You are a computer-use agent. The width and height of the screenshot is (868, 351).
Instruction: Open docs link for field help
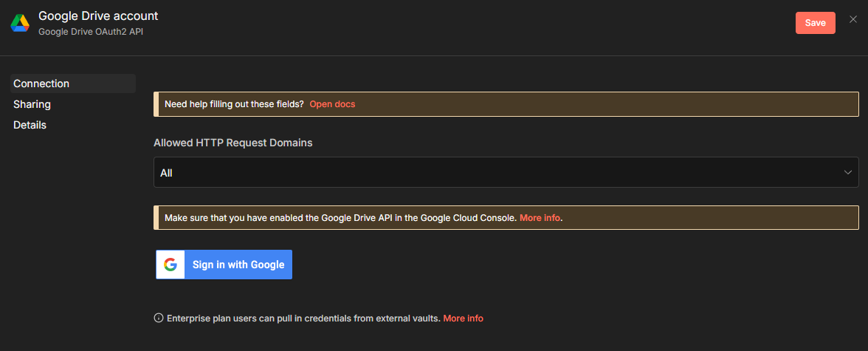pos(332,104)
